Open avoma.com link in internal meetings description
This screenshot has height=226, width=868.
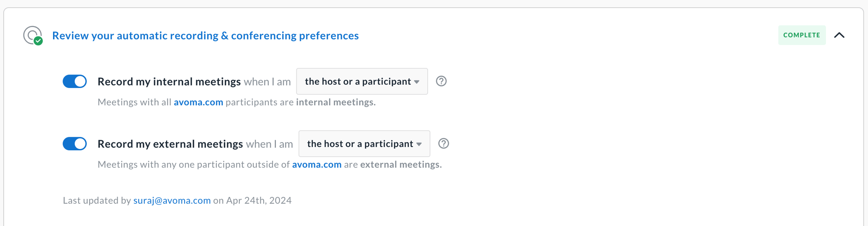pos(198,102)
